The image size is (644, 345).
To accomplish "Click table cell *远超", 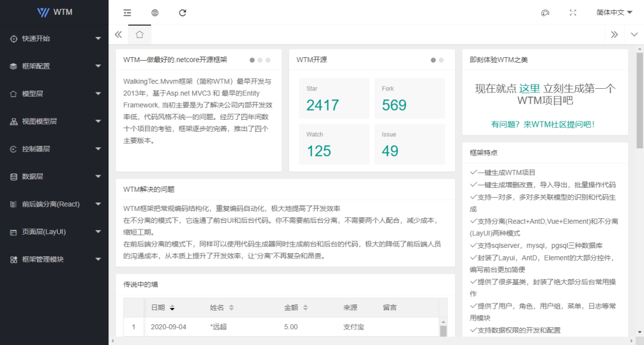I will (x=218, y=327).
